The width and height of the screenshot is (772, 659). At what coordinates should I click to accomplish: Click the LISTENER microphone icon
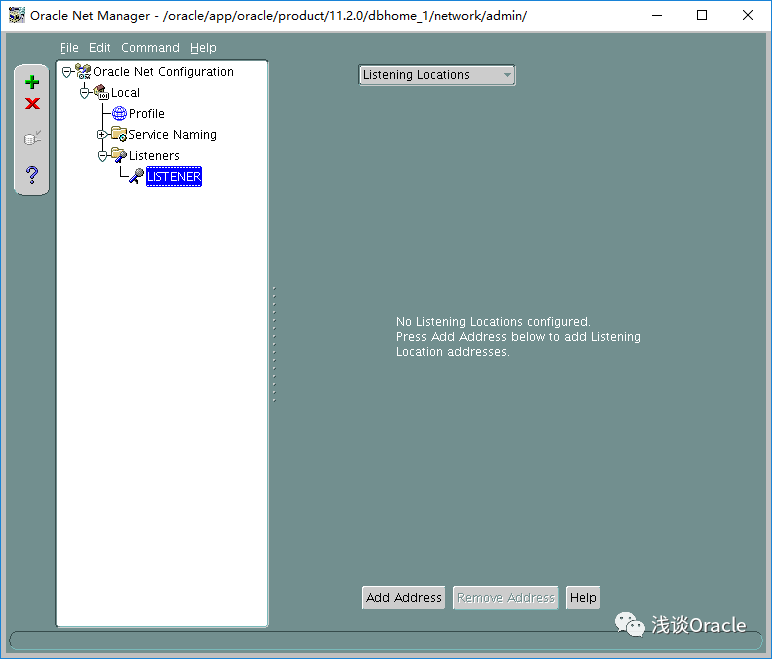pyautogui.click(x=136, y=176)
